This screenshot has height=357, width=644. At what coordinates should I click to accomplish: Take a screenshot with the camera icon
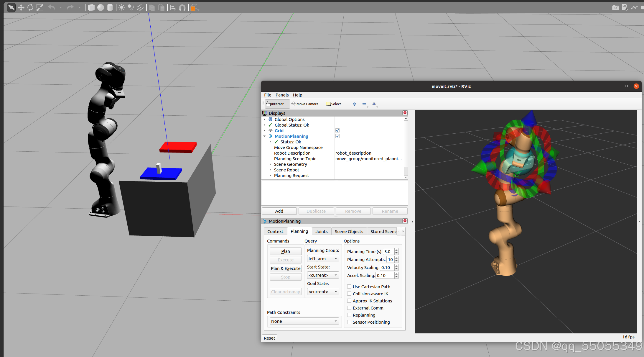(615, 8)
